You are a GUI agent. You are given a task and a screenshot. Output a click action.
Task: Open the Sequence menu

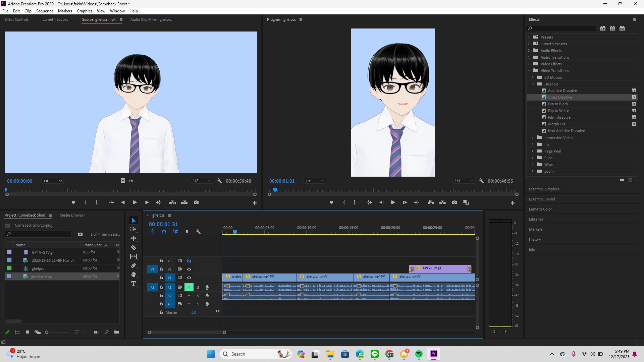(x=45, y=11)
